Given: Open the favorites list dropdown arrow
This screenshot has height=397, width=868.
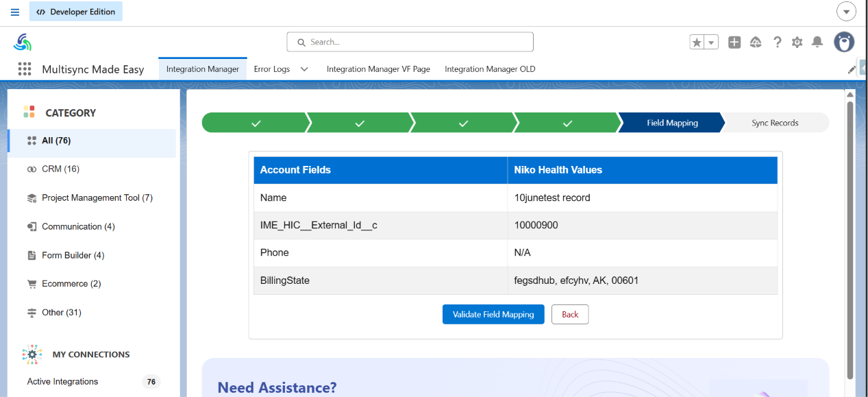Looking at the screenshot, I should coord(712,43).
